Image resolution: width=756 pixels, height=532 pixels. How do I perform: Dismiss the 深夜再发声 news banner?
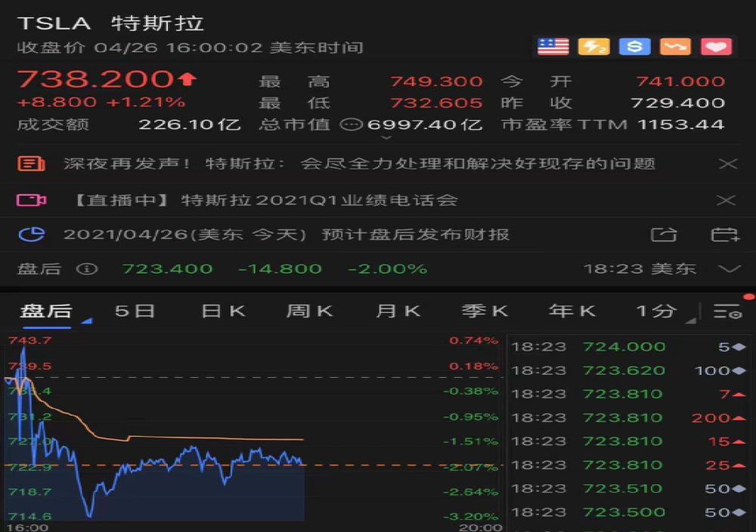click(x=727, y=164)
